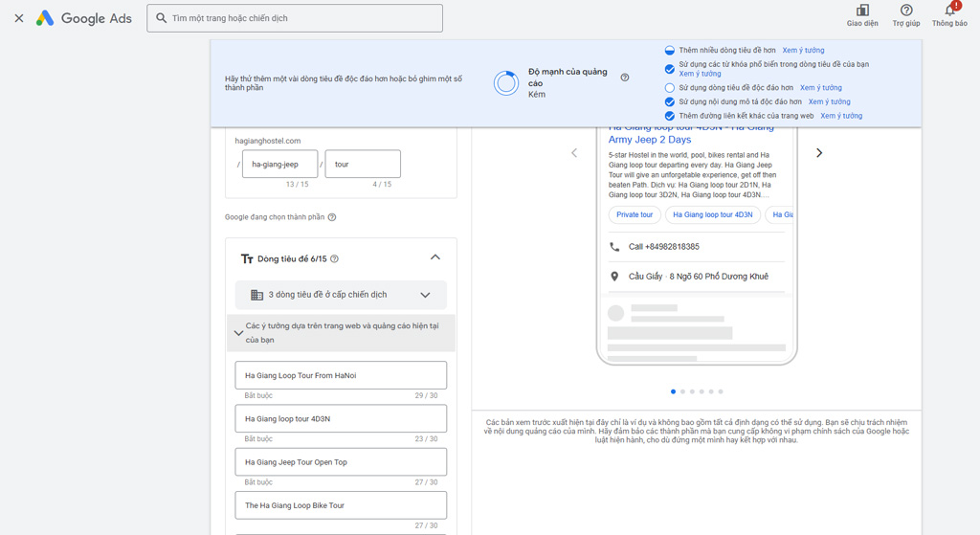Image resolution: width=980 pixels, height=535 pixels.
Task: Click the 'Thêm đường liên kết khác' checkmark
Action: tap(669, 116)
